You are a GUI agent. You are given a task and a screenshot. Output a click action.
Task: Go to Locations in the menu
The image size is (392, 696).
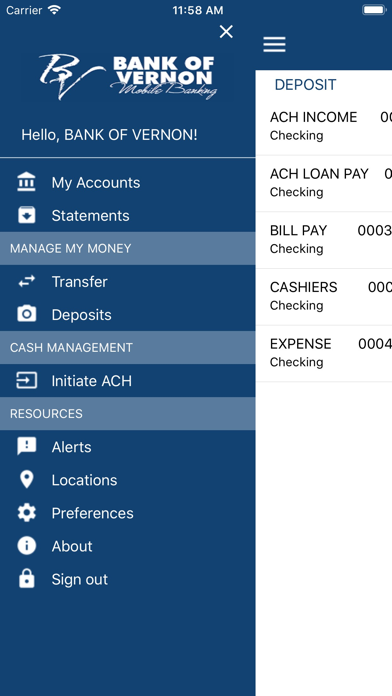click(x=127, y=480)
